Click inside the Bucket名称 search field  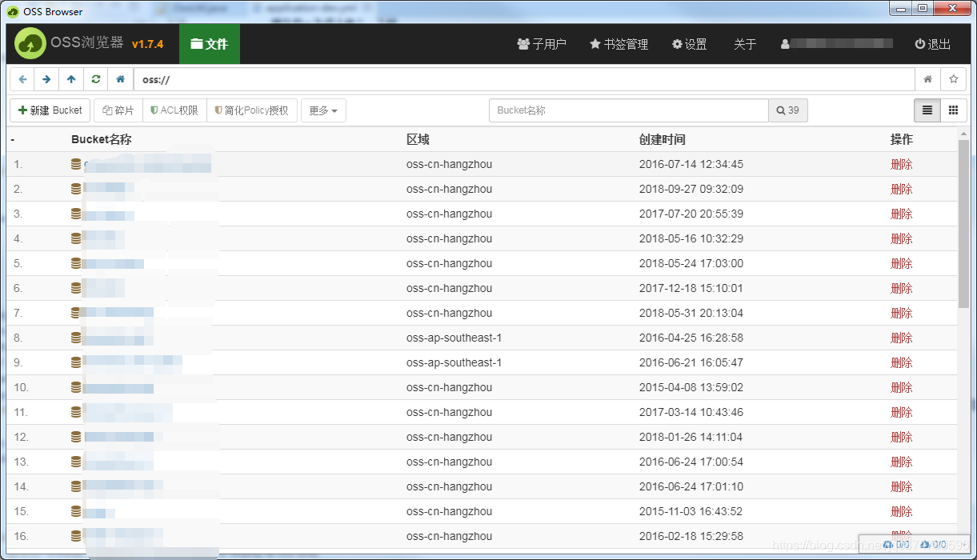click(x=629, y=110)
